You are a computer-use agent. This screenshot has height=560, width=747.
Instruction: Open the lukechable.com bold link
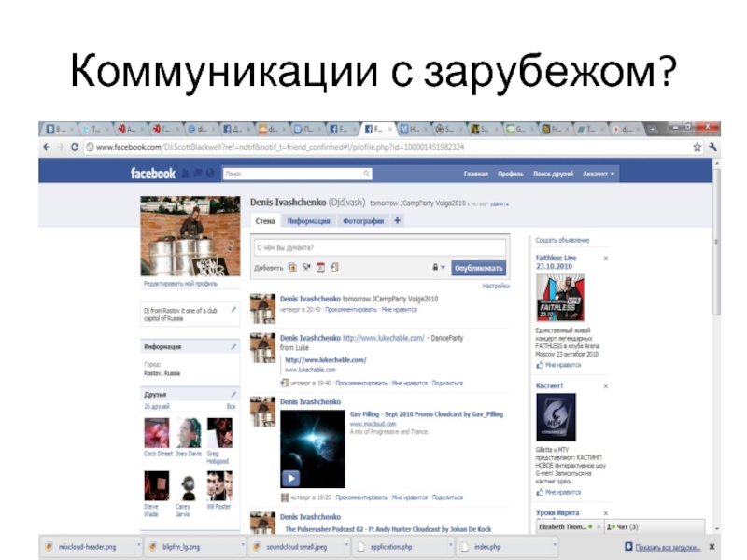[325, 360]
